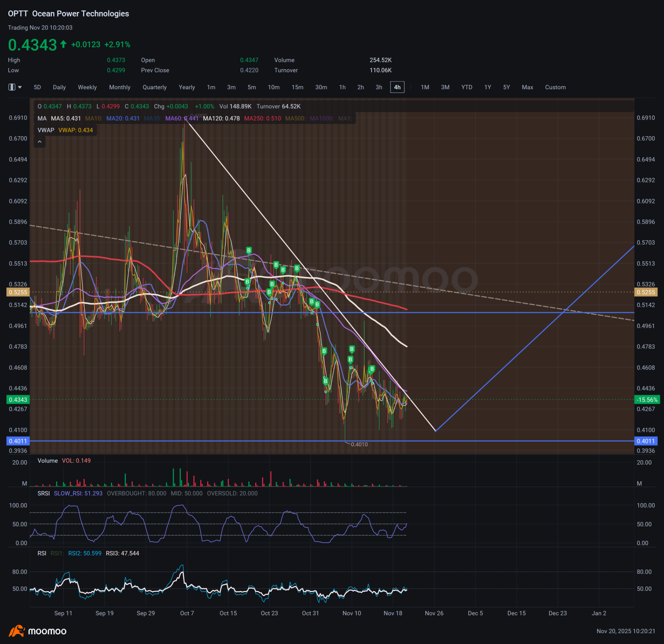Click the 0.4010 low price annotation
Image resolution: width=664 pixels, height=644 pixels.
(359, 444)
